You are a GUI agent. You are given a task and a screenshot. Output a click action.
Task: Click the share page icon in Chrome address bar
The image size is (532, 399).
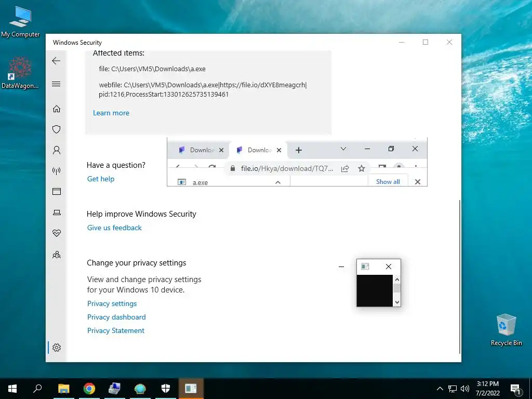click(345, 169)
